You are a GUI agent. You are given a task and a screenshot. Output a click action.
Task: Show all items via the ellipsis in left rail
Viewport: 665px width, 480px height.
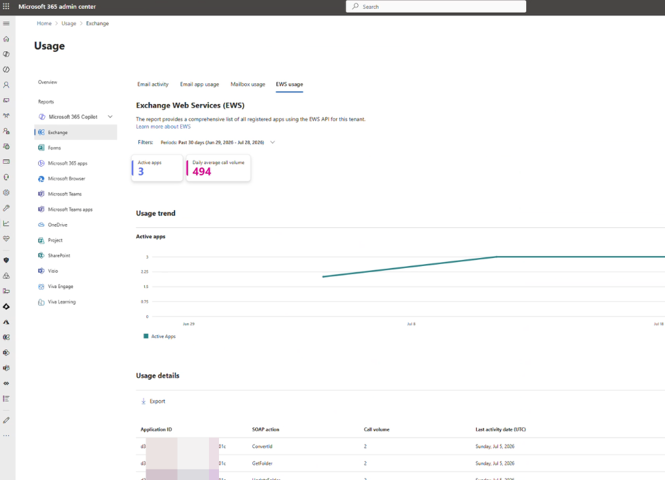6,435
